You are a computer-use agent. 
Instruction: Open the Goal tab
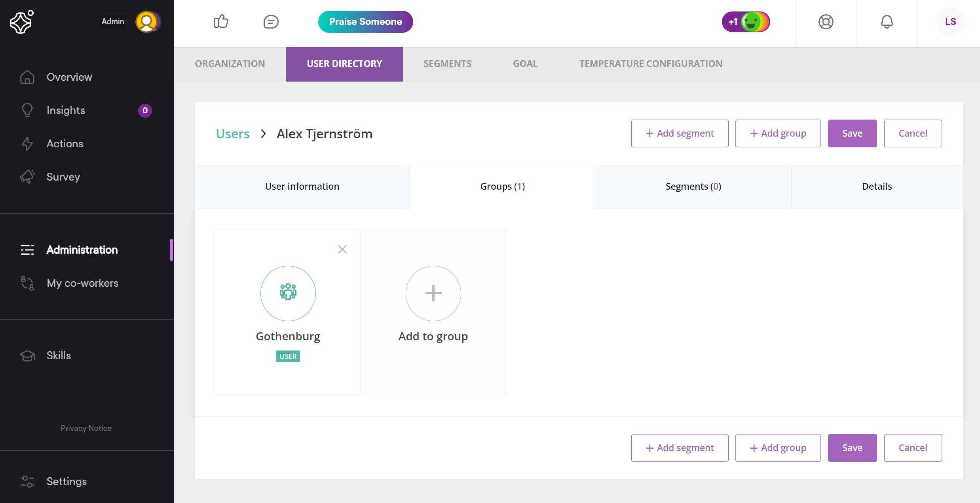coord(525,64)
